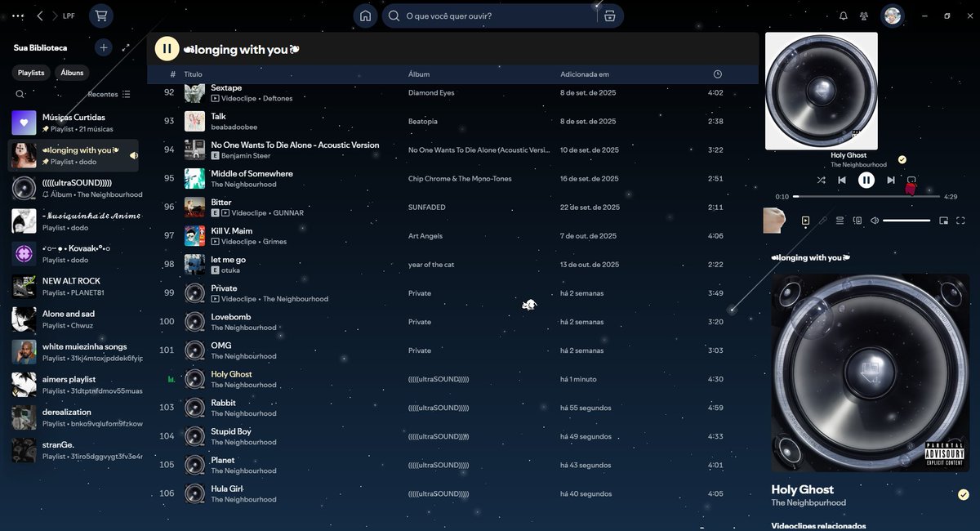Click the large now-playing speaker cover
Viewport: 980px width, 531px height.
(x=871, y=373)
